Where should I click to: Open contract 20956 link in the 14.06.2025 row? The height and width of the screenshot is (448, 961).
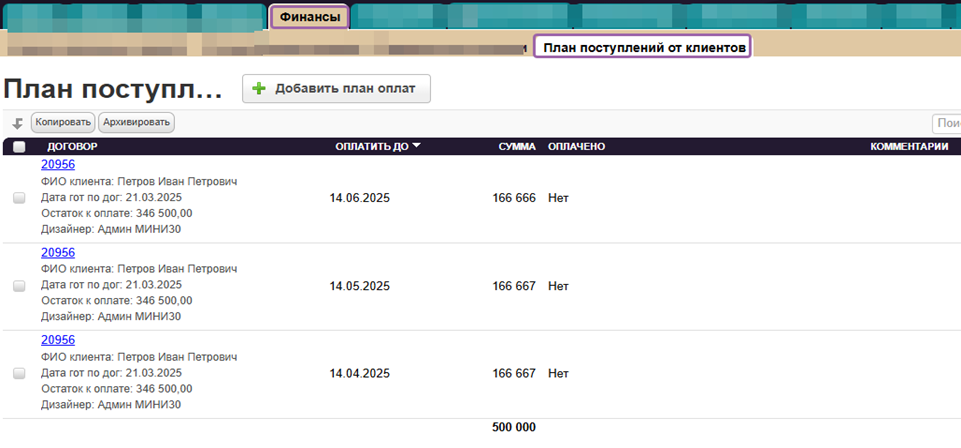[x=58, y=165]
